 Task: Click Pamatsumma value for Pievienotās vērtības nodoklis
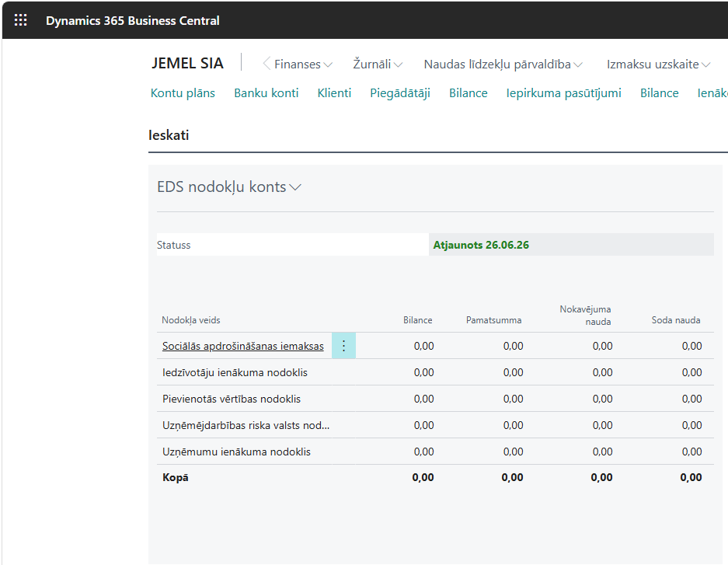(513, 399)
